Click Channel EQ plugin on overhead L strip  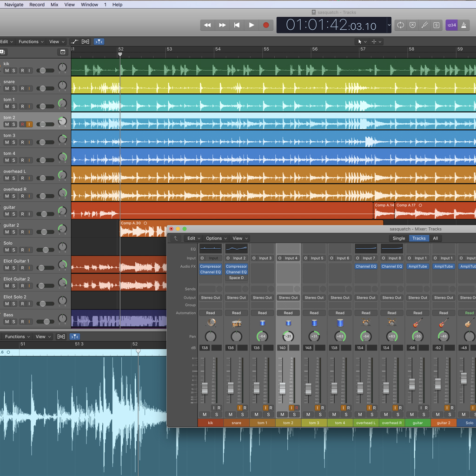(x=366, y=266)
